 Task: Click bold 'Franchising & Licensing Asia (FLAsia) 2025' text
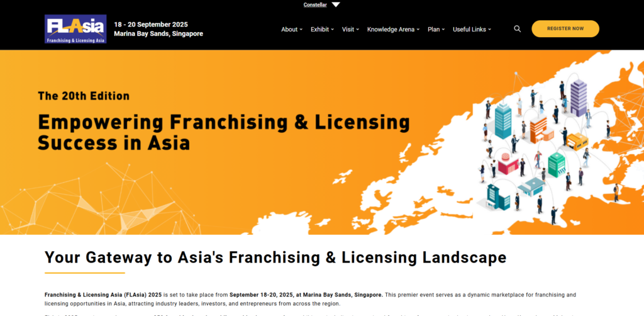[x=103, y=295]
